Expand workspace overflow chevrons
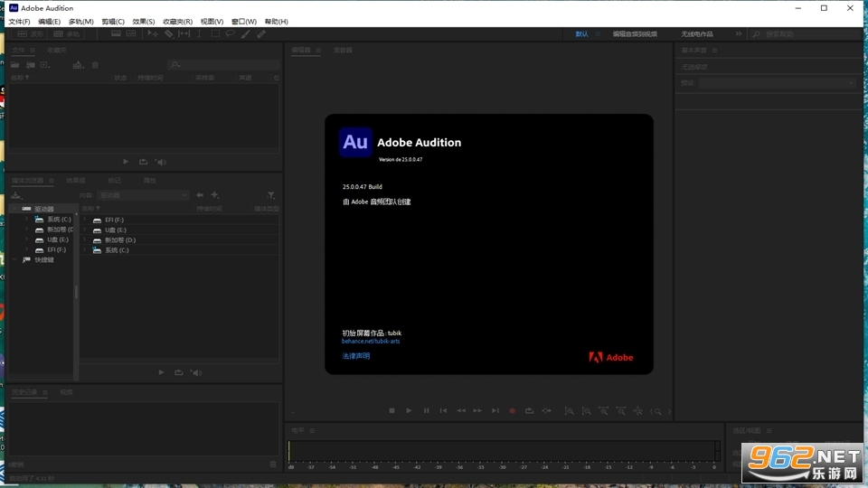 (x=738, y=33)
